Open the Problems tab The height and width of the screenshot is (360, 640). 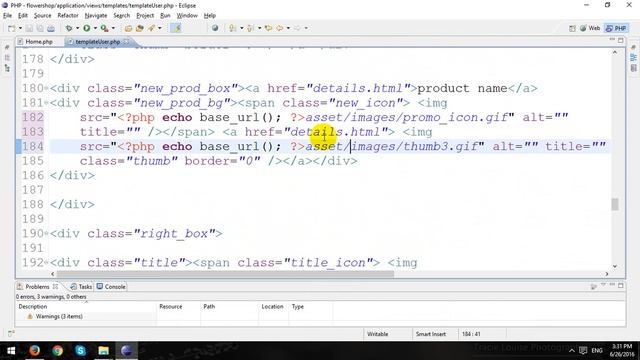point(37,287)
